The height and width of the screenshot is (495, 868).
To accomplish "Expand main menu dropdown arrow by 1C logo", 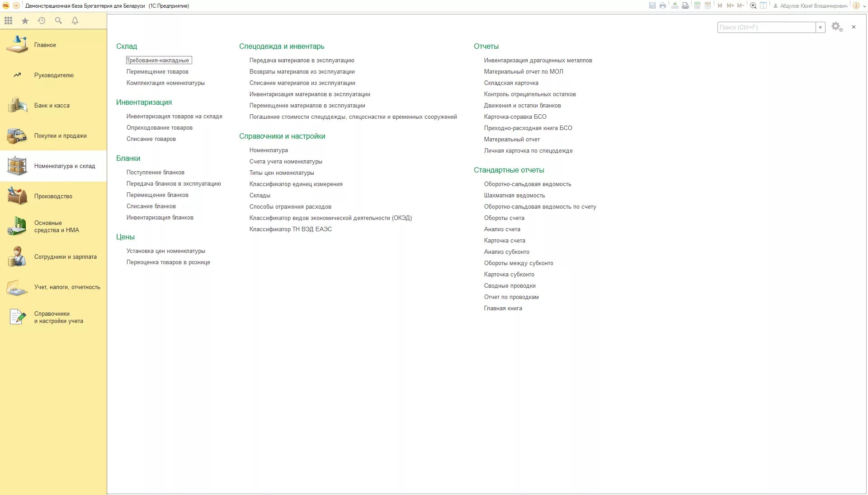I will pos(16,6).
